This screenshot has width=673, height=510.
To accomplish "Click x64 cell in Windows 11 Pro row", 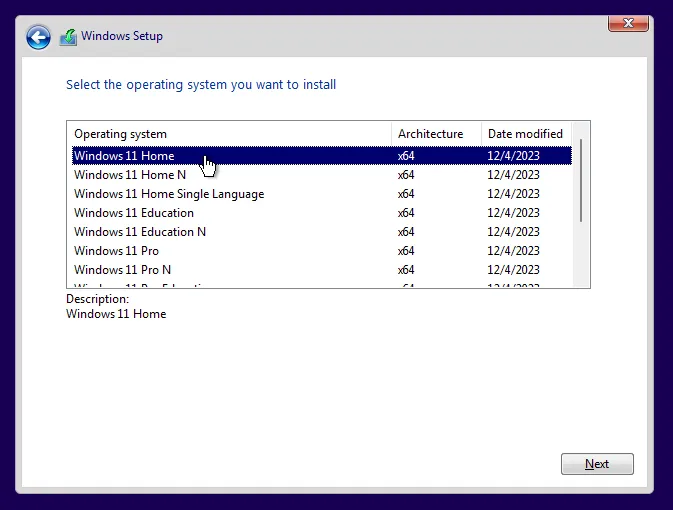I will 406,251.
